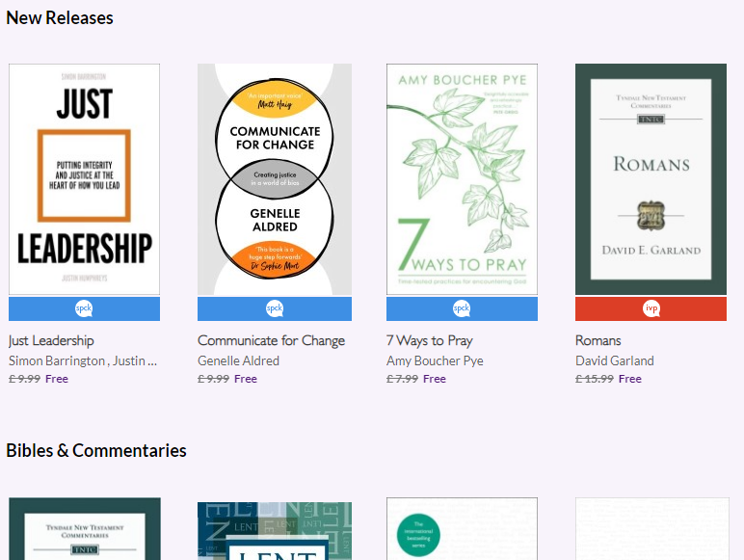
Task: Click the Bibles & Commentaries heading
Action: click(x=96, y=451)
